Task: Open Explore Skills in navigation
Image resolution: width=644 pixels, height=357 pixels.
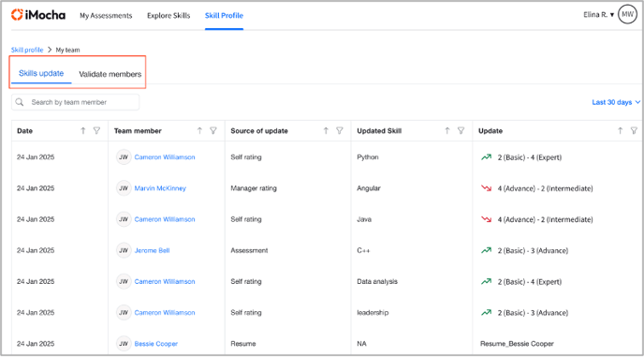Action: (168, 16)
